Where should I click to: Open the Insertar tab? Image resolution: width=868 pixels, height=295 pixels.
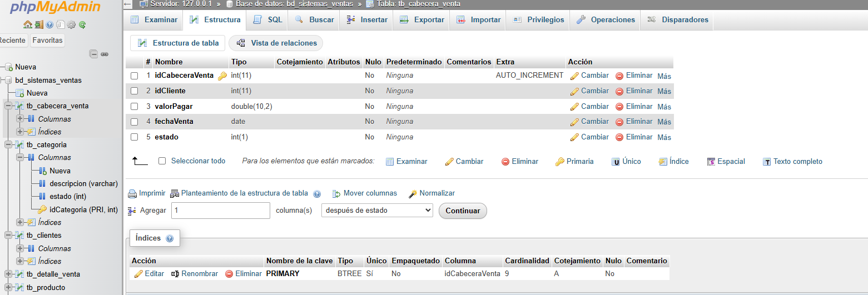coord(366,20)
